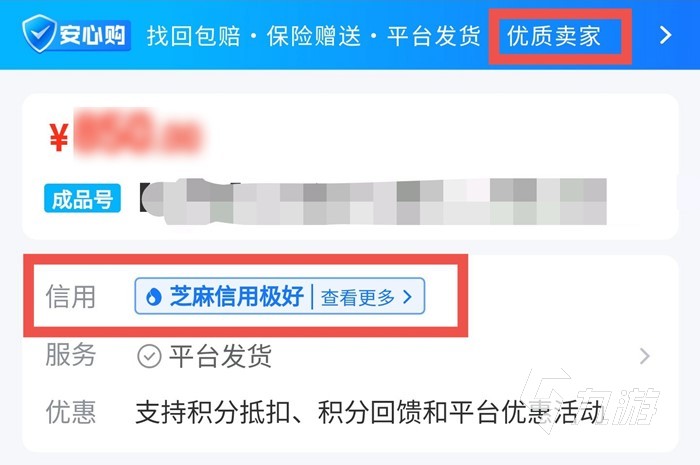This screenshot has height=465, width=700.
Task: Click the 成品号 blue tag
Action: click(82, 199)
